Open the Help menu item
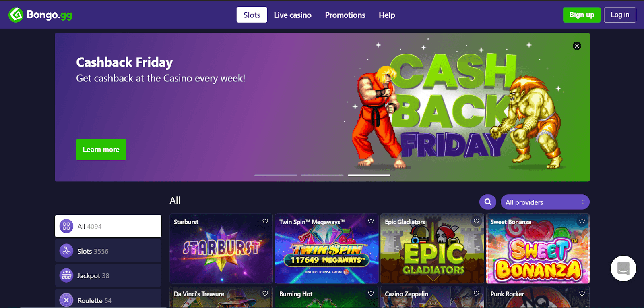Screen dimensions: 644x308 [387, 15]
